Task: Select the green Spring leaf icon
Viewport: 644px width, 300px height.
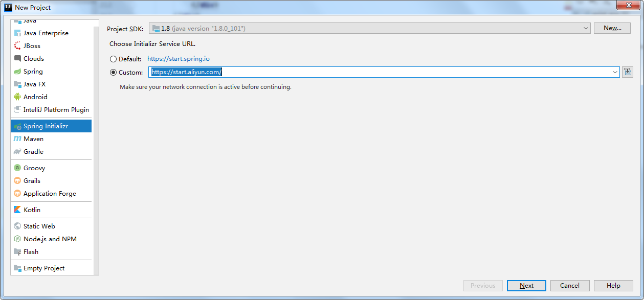Action: tap(18, 72)
